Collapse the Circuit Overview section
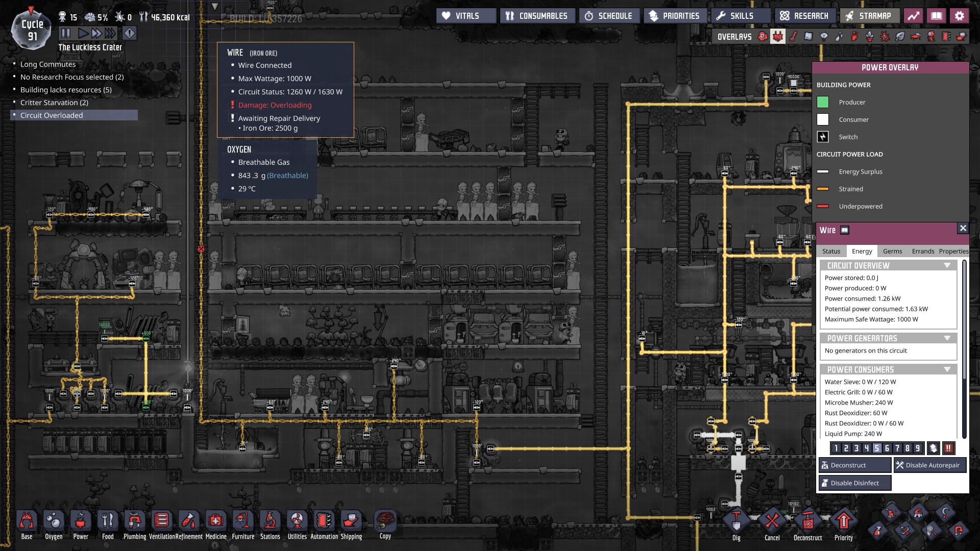This screenshot has width=980, height=551. coord(947,265)
